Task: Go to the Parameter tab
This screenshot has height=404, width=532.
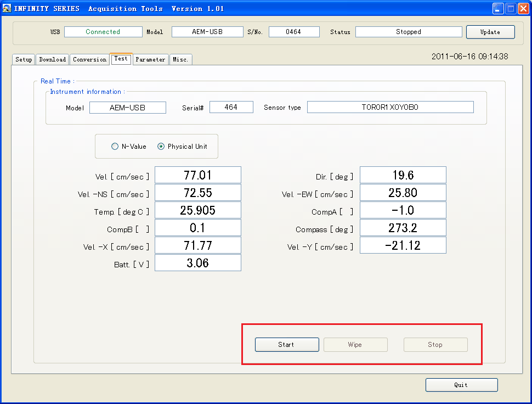Action: [x=150, y=59]
